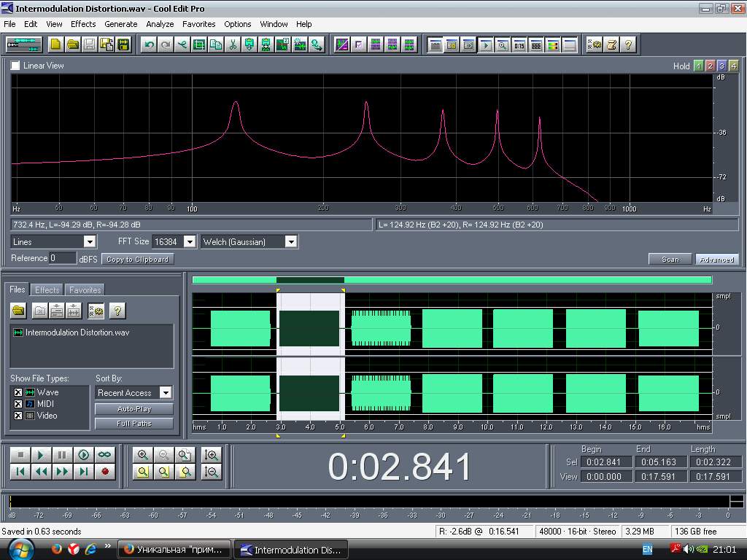The image size is (747, 560).
Task: Click the green Hold 1 swatch
Action: pos(698,66)
